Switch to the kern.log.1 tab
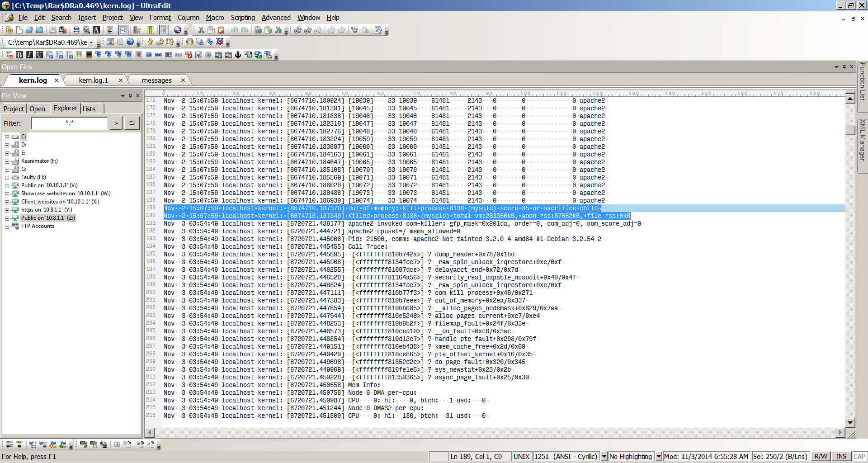The height and width of the screenshot is (463, 868). click(x=94, y=80)
